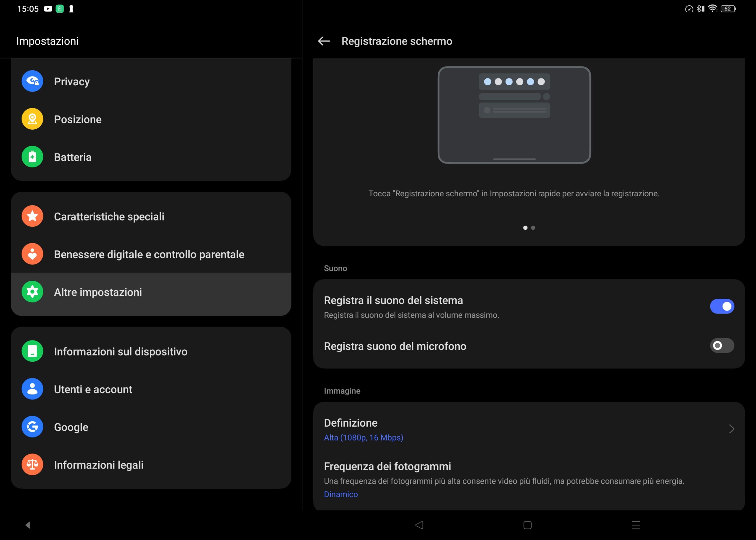Switch to second tutorial page dot
Viewport: 756px width, 540px height.
533,228
